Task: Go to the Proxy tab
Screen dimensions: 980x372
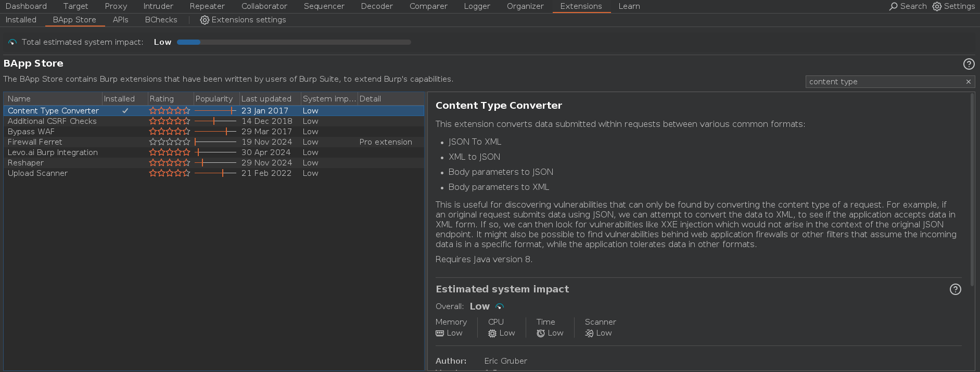Action: pyautogui.click(x=116, y=6)
